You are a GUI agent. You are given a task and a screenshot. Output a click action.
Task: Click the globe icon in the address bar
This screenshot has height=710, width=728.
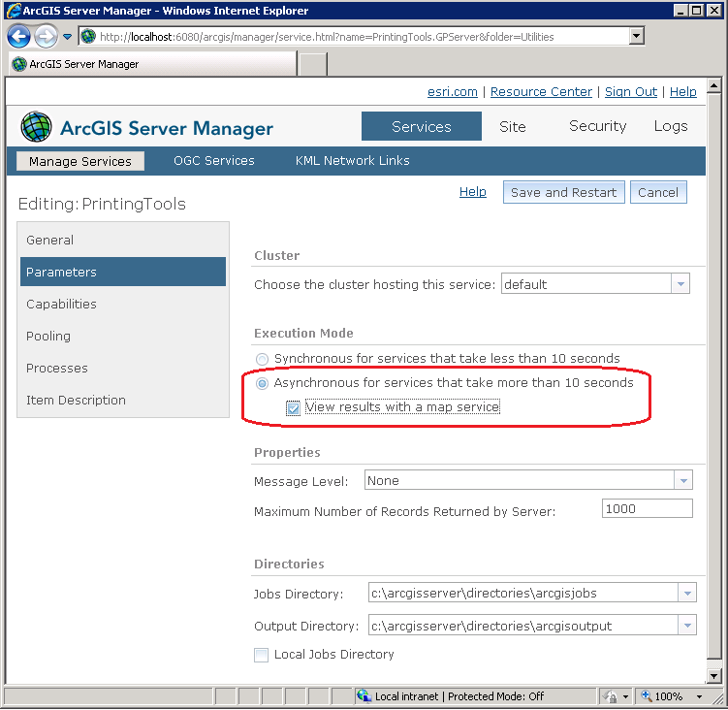tap(88, 36)
